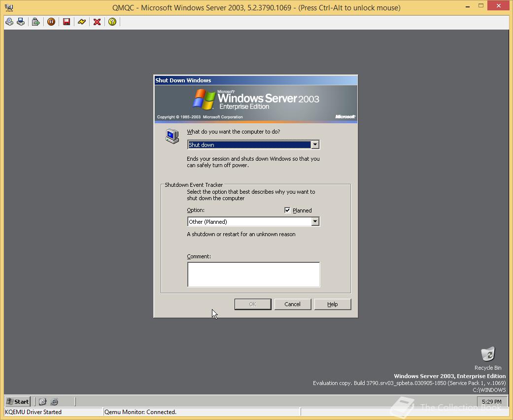The image size is (513, 420).
Task: Open the shutdown action dropdown arrow
Action: tap(315, 145)
